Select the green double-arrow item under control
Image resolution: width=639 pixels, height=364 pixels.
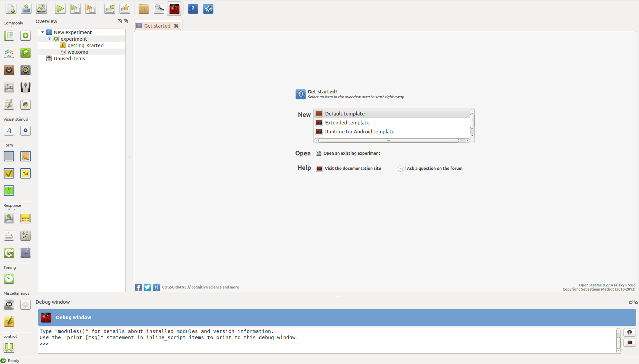click(9, 347)
